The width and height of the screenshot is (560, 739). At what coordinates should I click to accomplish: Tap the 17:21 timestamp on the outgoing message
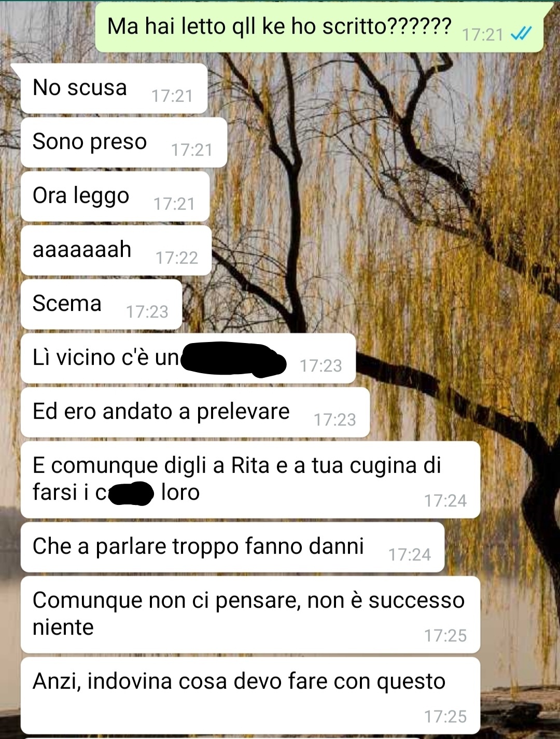pos(482,35)
